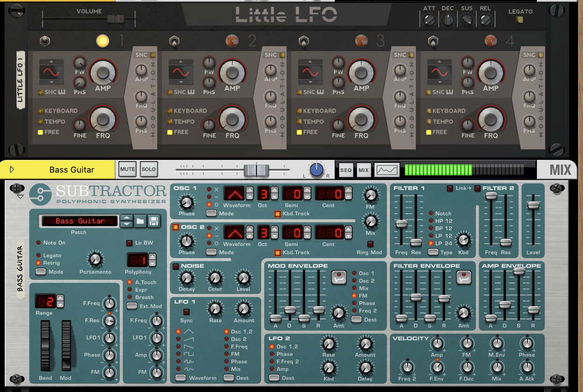Toggle the Ring Mod button
The image size is (583, 392).
370,244
